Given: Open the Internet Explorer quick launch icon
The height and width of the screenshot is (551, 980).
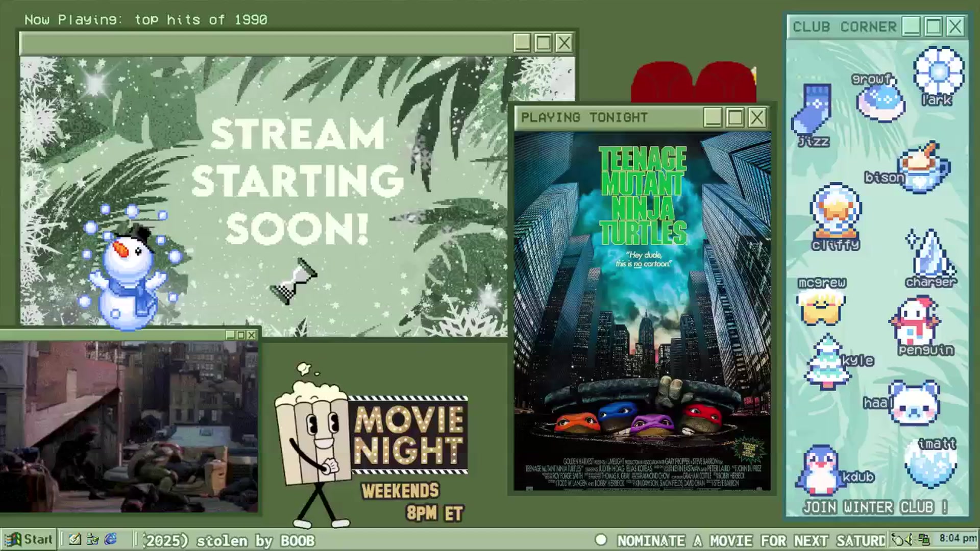Looking at the screenshot, I should coord(111,539).
